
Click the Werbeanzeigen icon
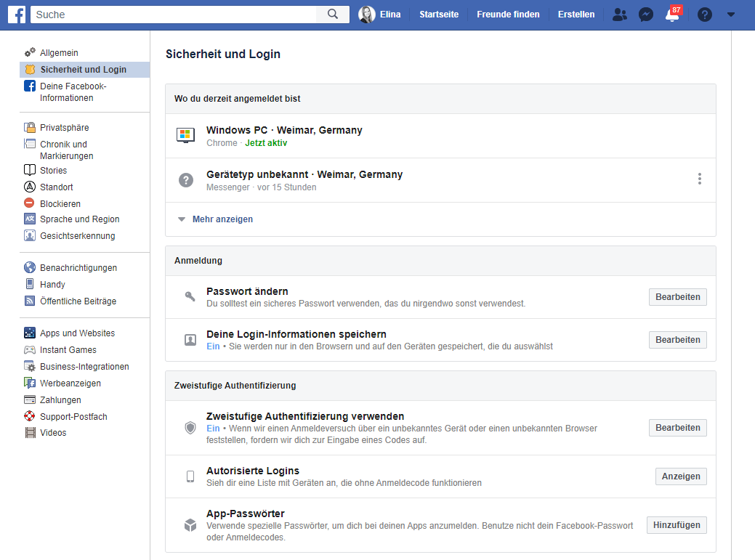point(30,383)
